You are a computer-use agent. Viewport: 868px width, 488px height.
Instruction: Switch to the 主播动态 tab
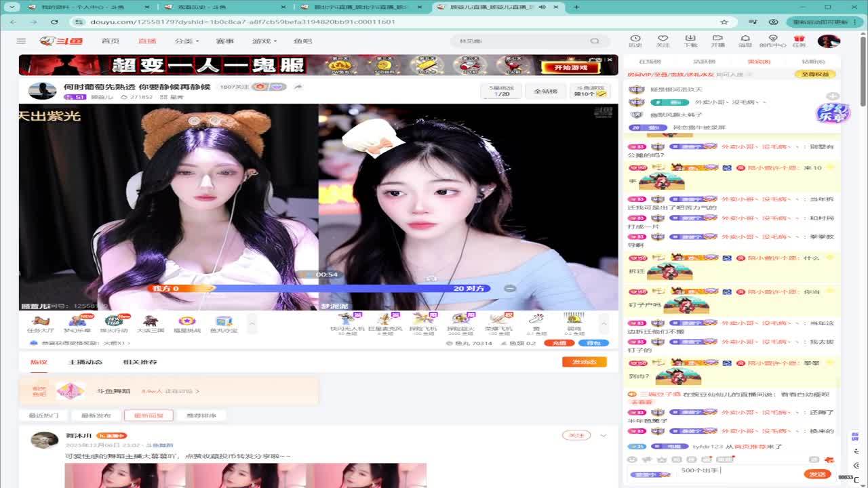pos(85,362)
